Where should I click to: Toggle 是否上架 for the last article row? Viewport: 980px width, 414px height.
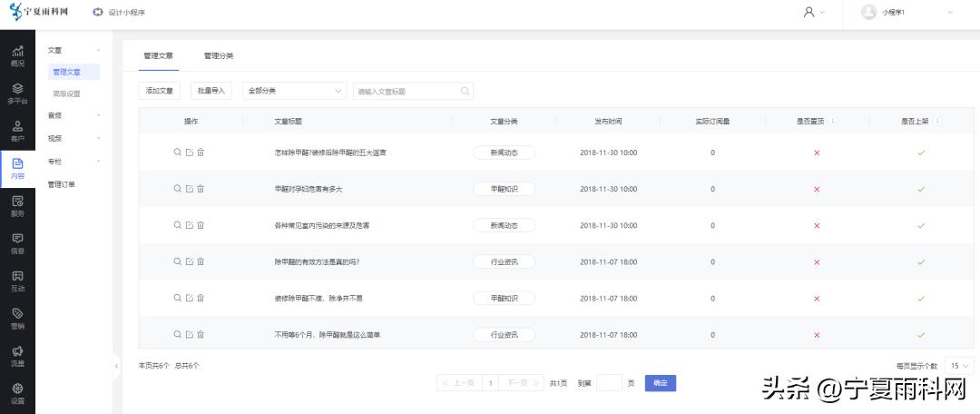pos(920,335)
